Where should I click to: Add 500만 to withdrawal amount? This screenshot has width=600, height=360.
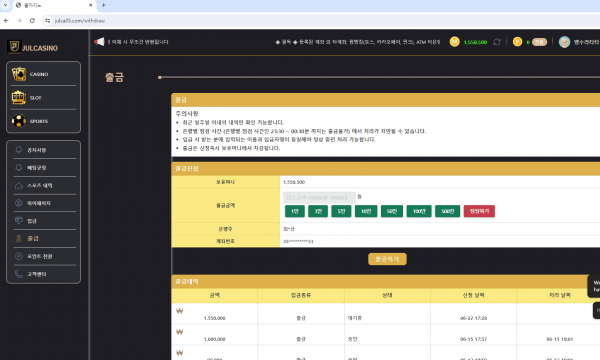(447, 211)
